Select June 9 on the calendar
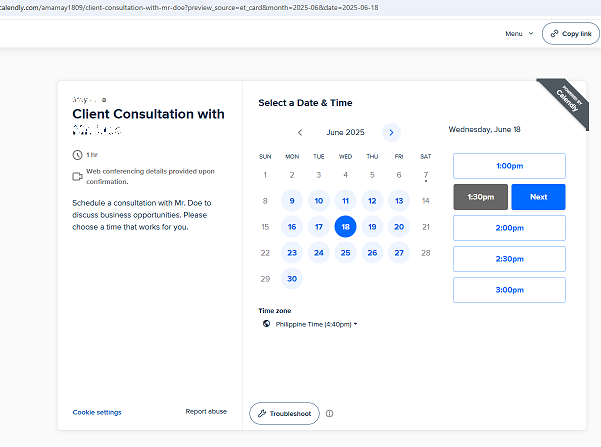 click(292, 201)
